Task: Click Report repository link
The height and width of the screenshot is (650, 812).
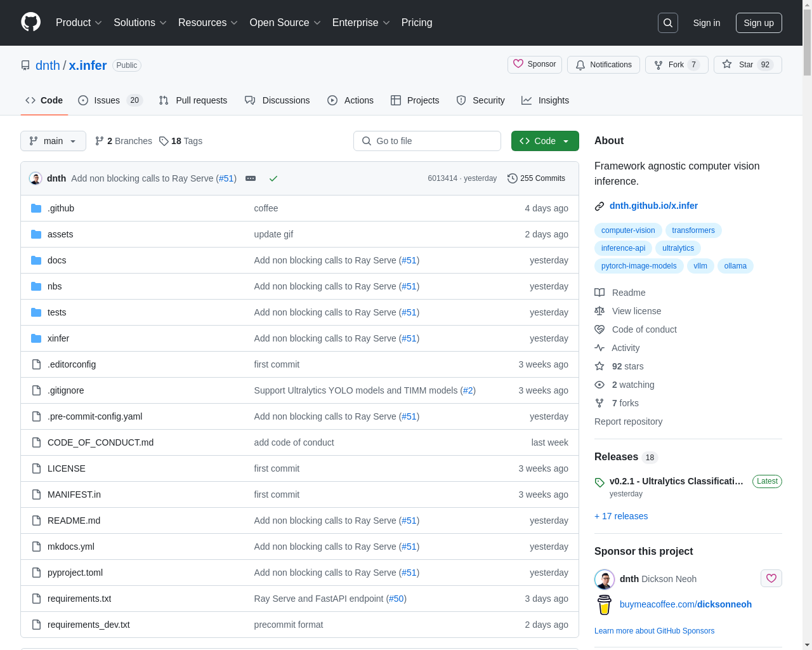Action: coord(628,421)
